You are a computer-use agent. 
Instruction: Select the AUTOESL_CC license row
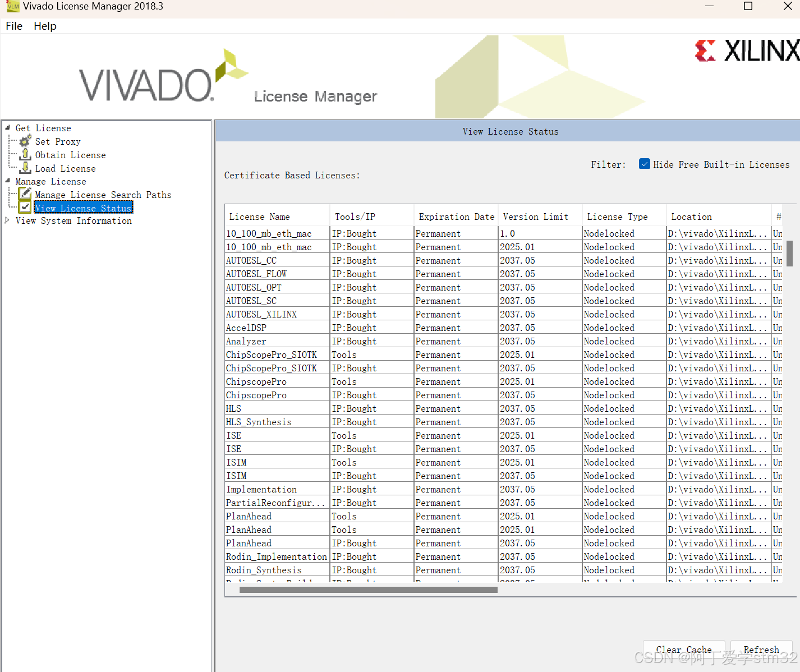tap(504, 260)
